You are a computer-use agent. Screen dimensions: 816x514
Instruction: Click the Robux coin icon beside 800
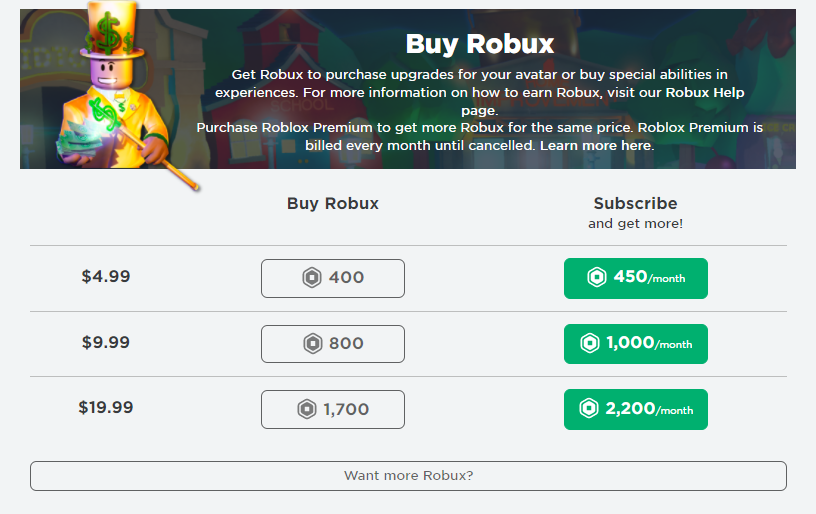pyautogui.click(x=312, y=344)
